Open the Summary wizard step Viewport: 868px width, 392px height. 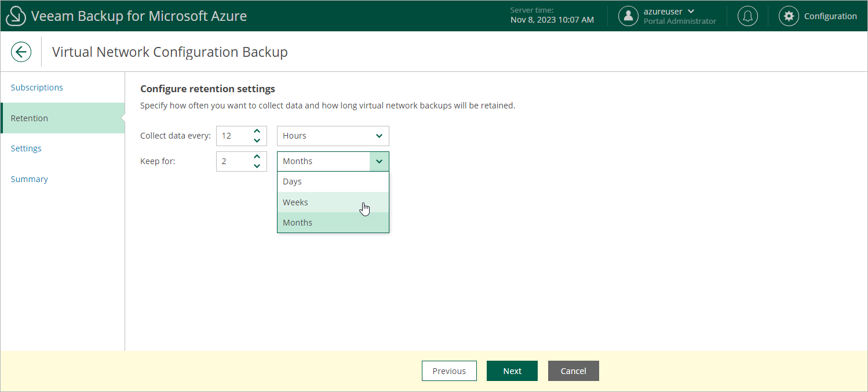click(29, 179)
